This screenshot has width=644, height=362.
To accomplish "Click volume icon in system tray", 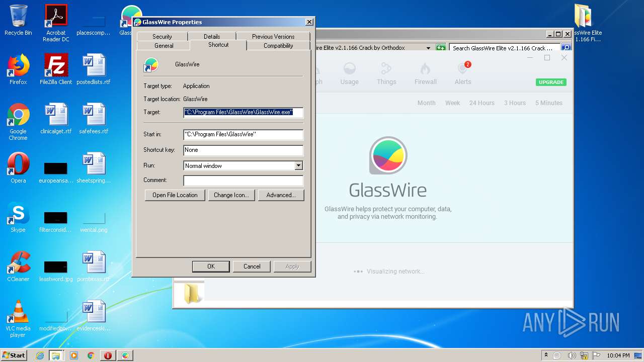I will coord(572,355).
